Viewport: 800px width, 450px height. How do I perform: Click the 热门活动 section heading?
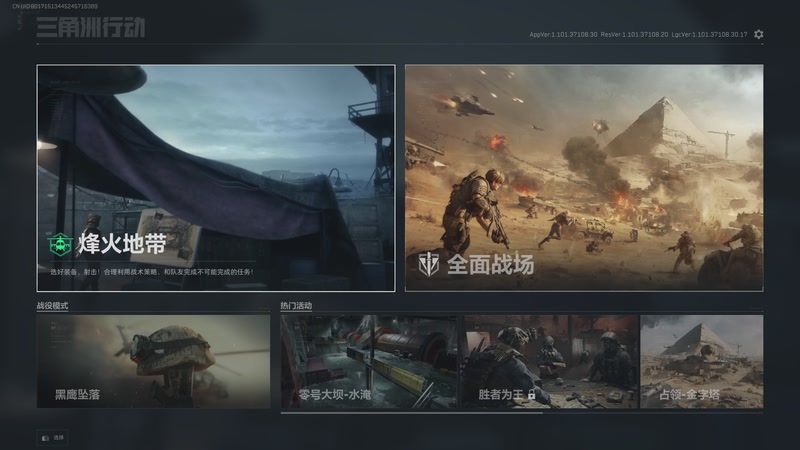[x=296, y=306]
